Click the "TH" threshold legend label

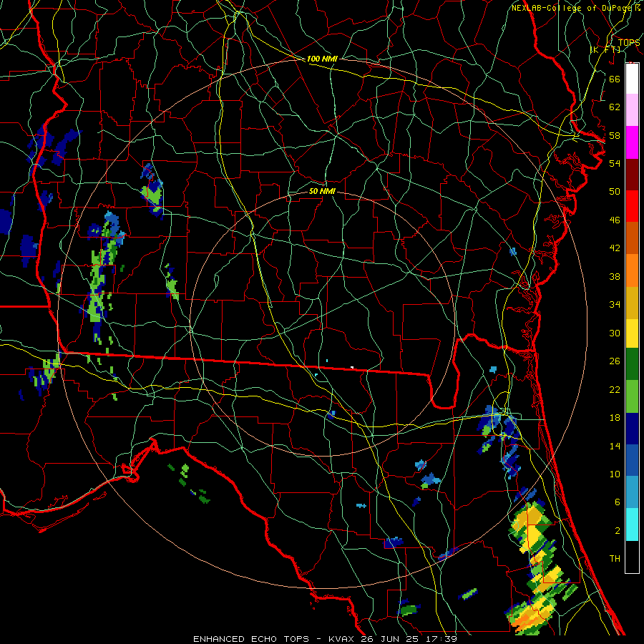(x=615, y=559)
